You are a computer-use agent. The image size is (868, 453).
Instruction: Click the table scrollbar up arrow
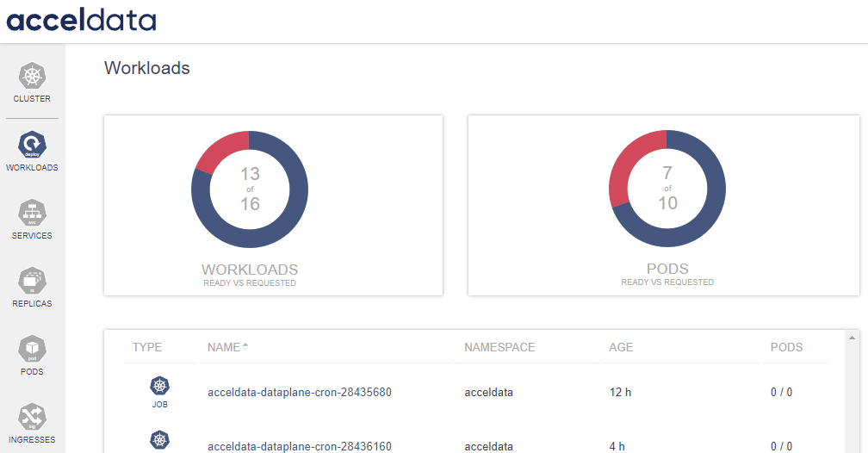pyautogui.click(x=852, y=338)
